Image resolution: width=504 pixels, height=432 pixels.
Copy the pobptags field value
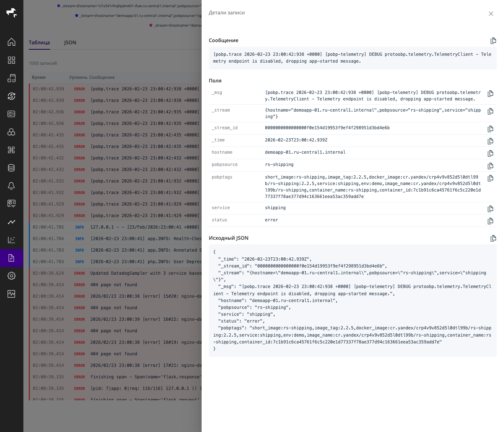coord(490,178)
